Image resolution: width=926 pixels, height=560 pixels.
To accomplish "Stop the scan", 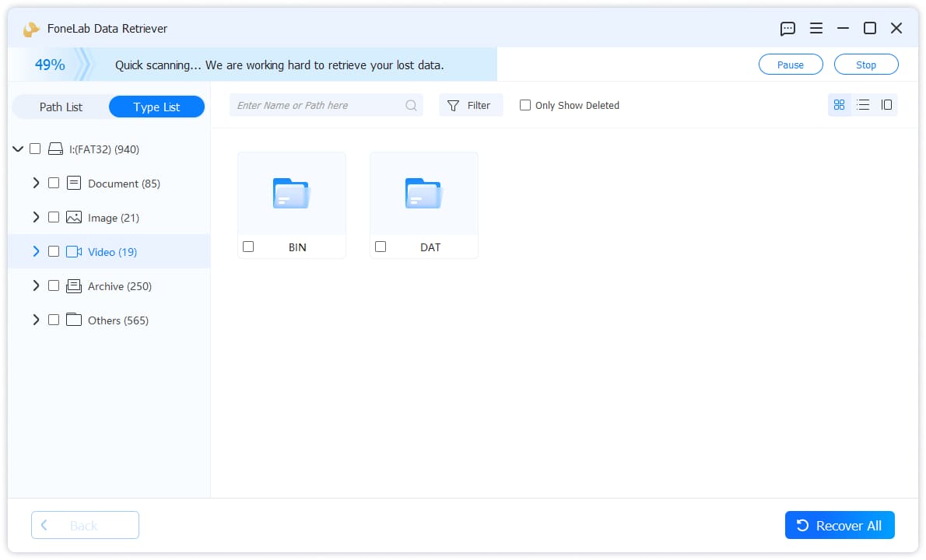I will point(866,65).
